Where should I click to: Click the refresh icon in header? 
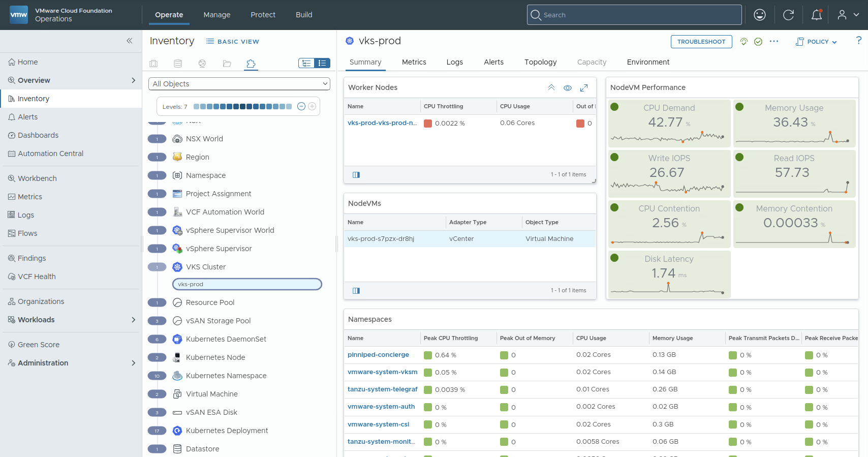(788, 15)
